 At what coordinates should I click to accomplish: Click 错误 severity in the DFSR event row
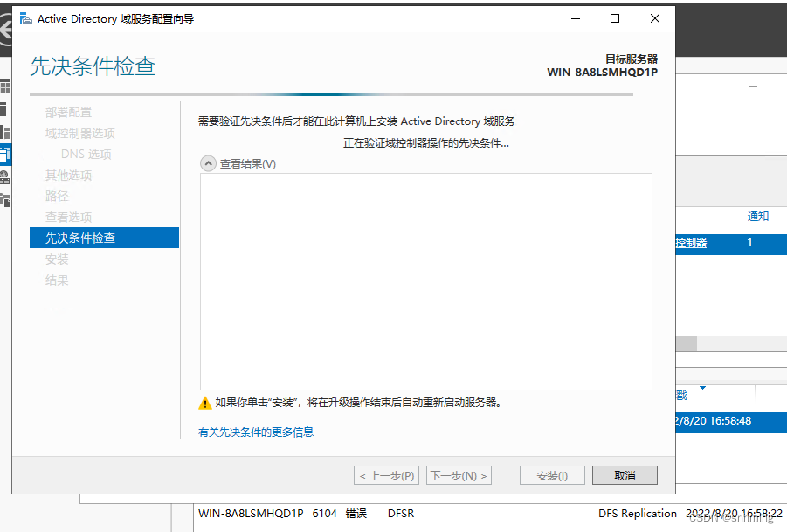click(x=356, y=514)
